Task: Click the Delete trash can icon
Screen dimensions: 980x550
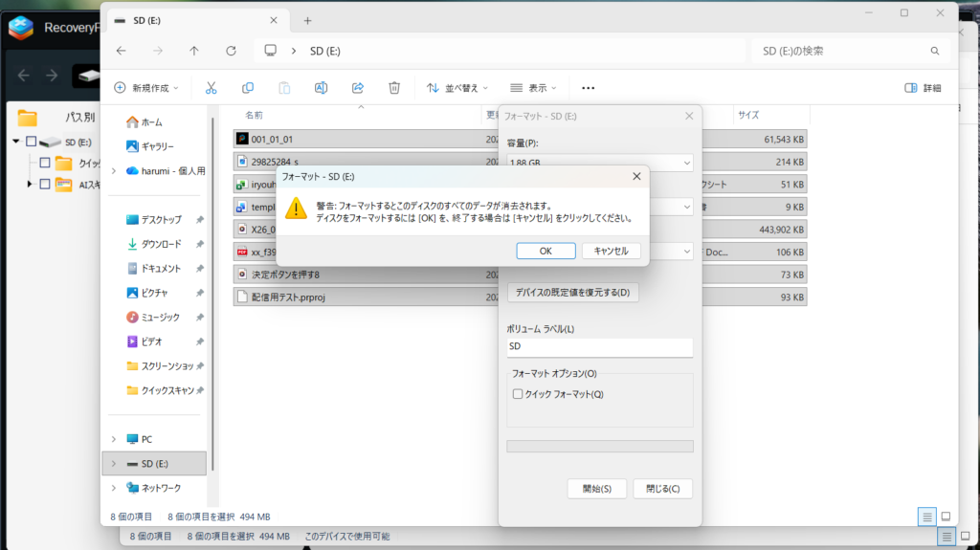Action: tap(394, 87)
